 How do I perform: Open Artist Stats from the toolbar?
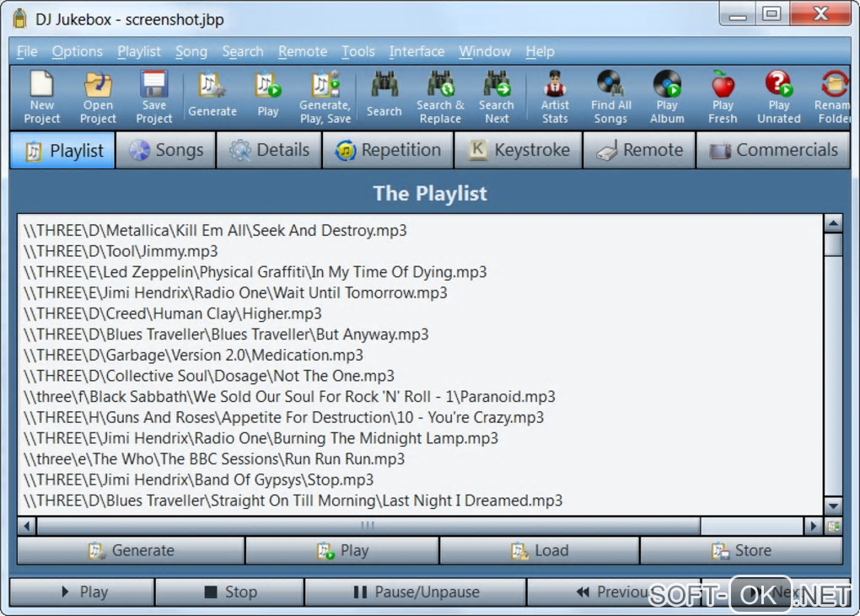pos(555,97)
